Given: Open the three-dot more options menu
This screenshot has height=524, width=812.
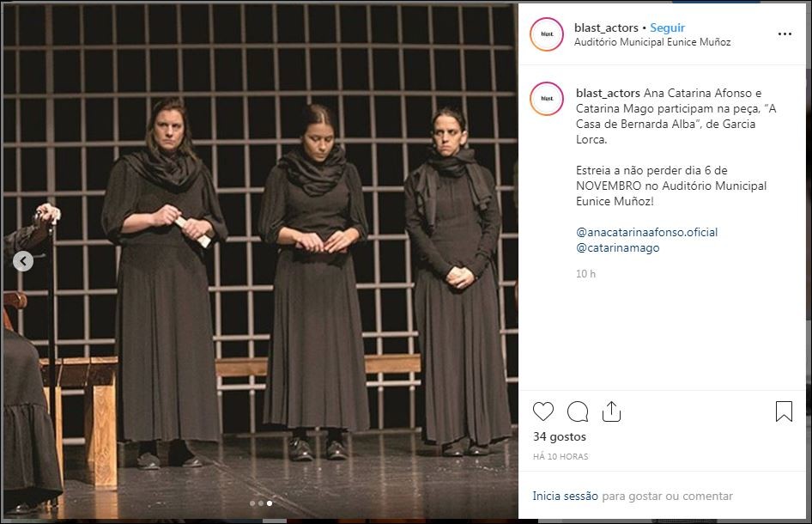Looking at the screenshot, I should pos(785,34).
